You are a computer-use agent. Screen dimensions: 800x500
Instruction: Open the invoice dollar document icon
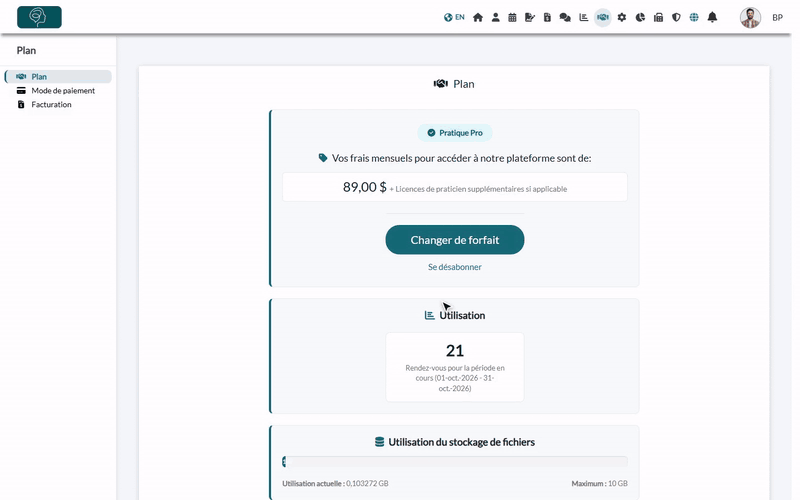coord(547,17)
